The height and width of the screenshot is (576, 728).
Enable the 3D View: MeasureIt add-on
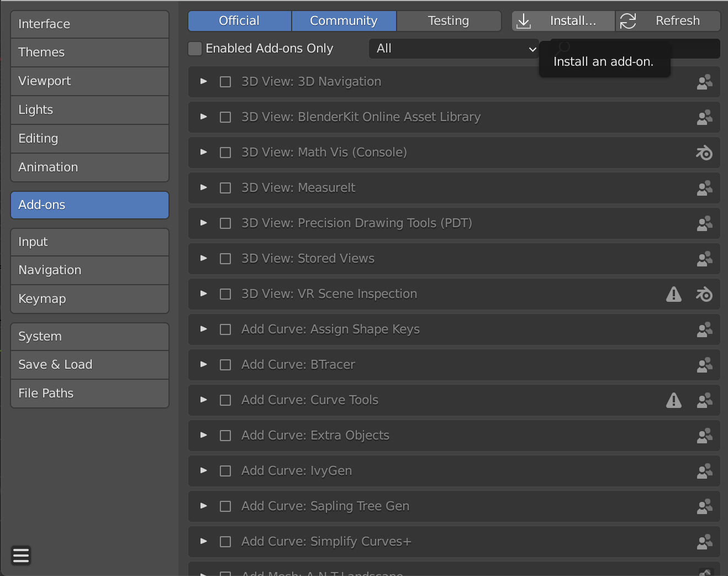coord(225,188)
